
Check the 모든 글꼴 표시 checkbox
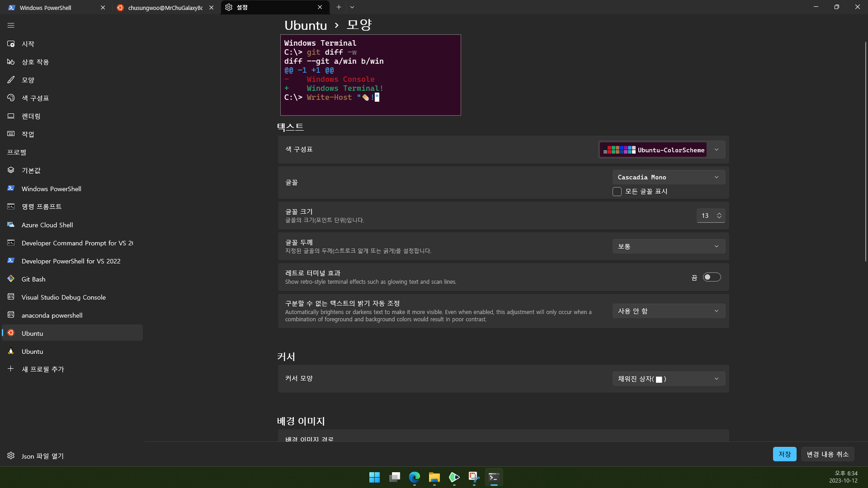(x=617, y=192)
